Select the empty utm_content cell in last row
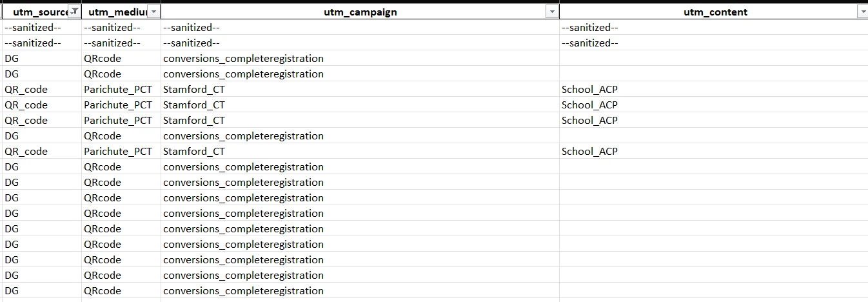 pos(714,290)
